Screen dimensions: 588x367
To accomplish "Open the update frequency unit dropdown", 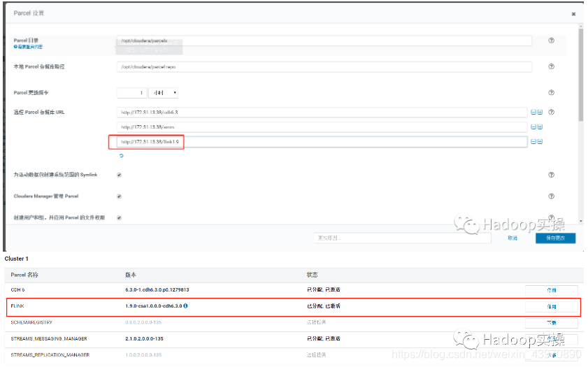I will pos(163,93).
